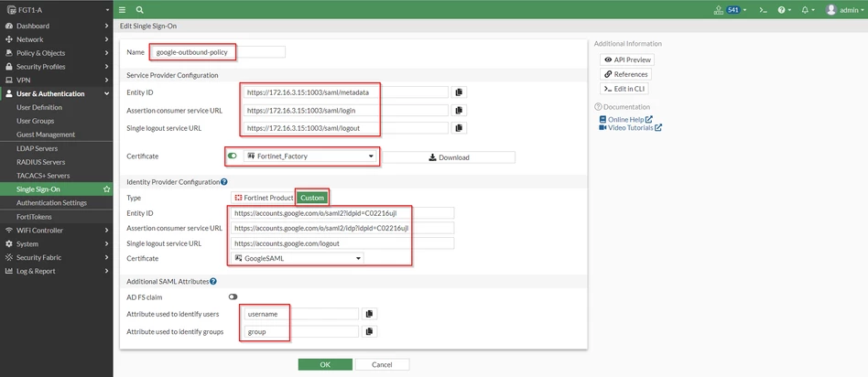Click the IdP Single logout service URL field

click(342, 243)
